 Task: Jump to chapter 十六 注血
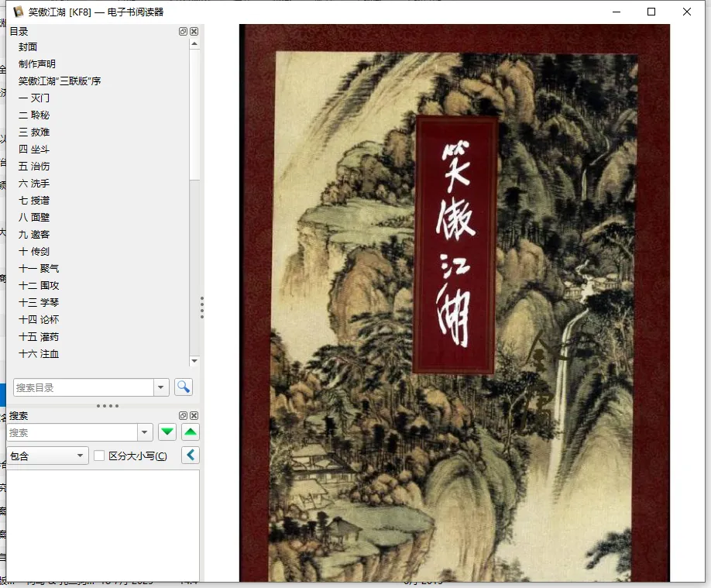tap(39, 353)
